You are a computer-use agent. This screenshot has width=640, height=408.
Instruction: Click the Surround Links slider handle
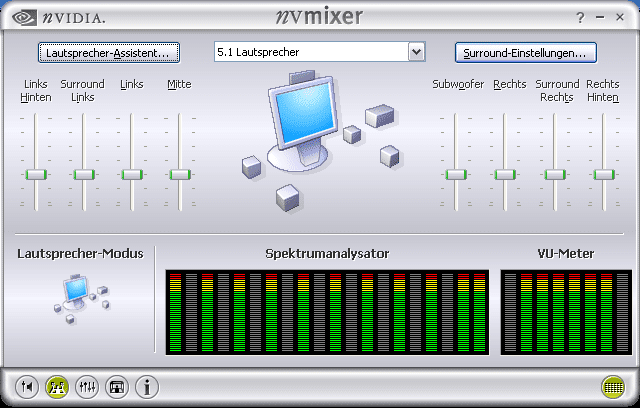84,175
